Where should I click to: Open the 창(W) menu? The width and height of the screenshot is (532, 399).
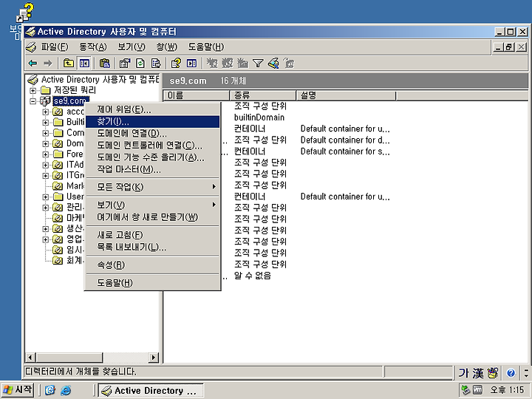pos(166,47)
